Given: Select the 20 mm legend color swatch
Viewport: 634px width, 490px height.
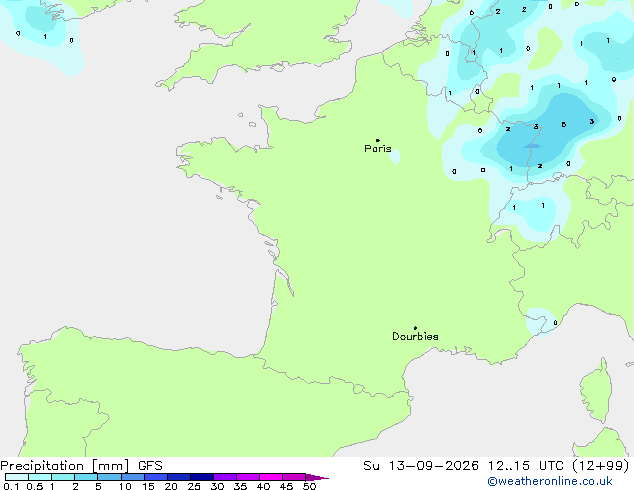Looking at the screenshot, I should coord(179,477).
